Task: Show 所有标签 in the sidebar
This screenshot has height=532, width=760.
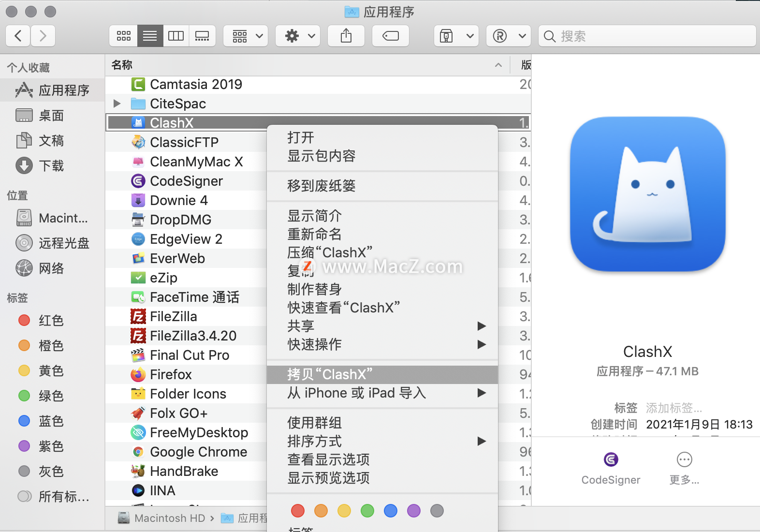Action: pyautogui.click(x=52, y=497)
